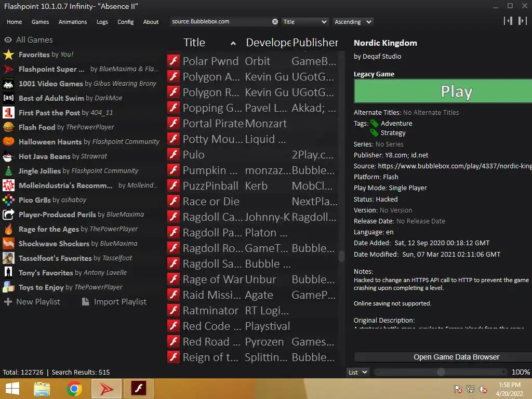Select the Rage of War game row
Image resolution: width=532 pixels, height=399 pixels.
252,279
